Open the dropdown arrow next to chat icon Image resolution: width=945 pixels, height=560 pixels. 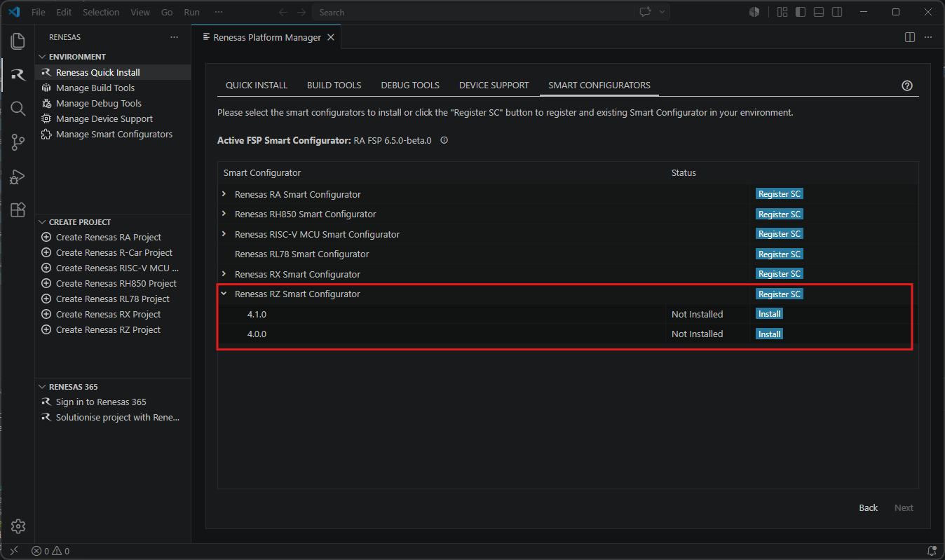click(x=662, y=12)
